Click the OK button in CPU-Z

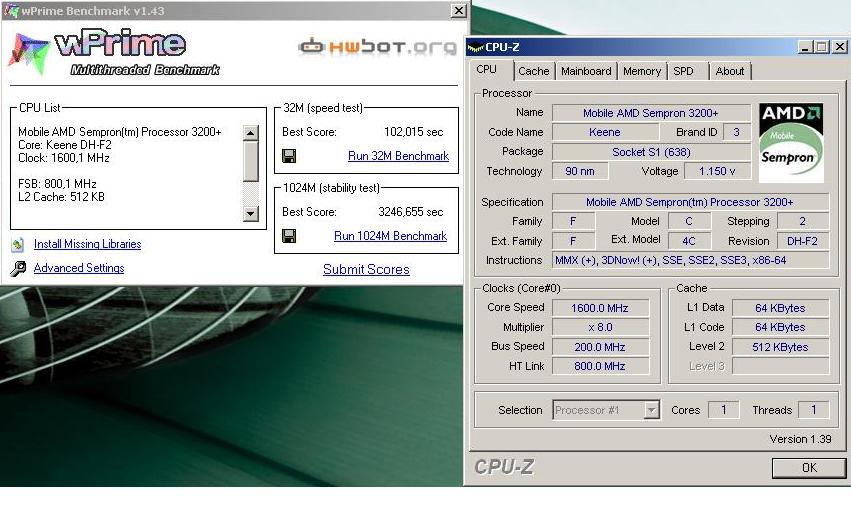pos(809,468)
